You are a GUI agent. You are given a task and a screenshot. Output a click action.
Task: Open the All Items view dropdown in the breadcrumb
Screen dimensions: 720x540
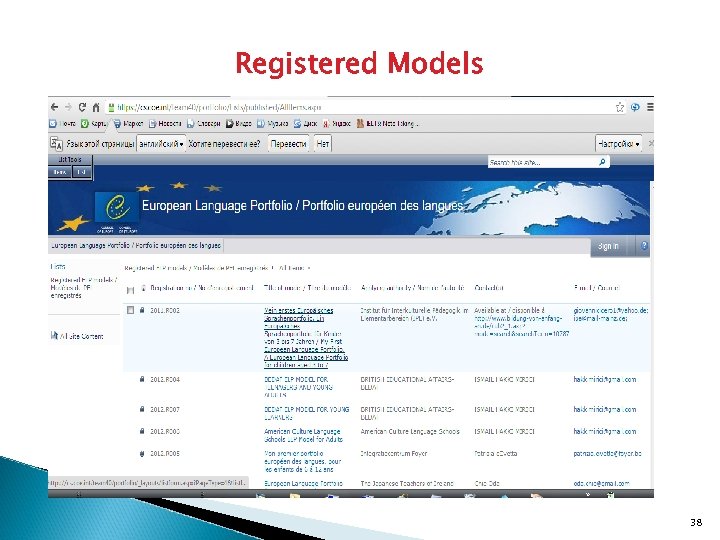pos(294,268)
